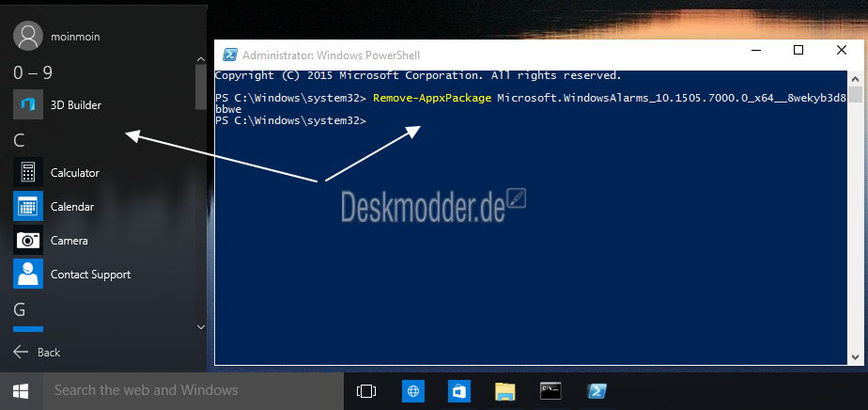
Task: Click the Administrator: Windows PowerShell title
Action: (x=331, y=55)
